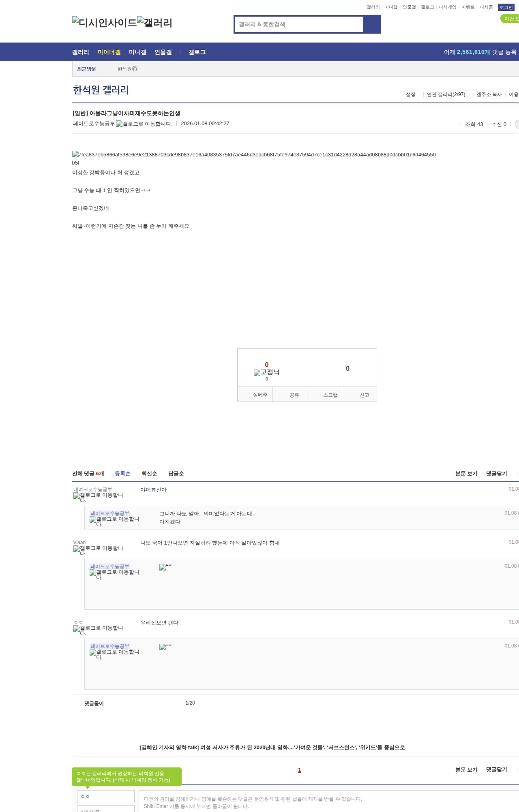Click 본문 보기 below the comment list
519x812 pixels.
[466, 769]
